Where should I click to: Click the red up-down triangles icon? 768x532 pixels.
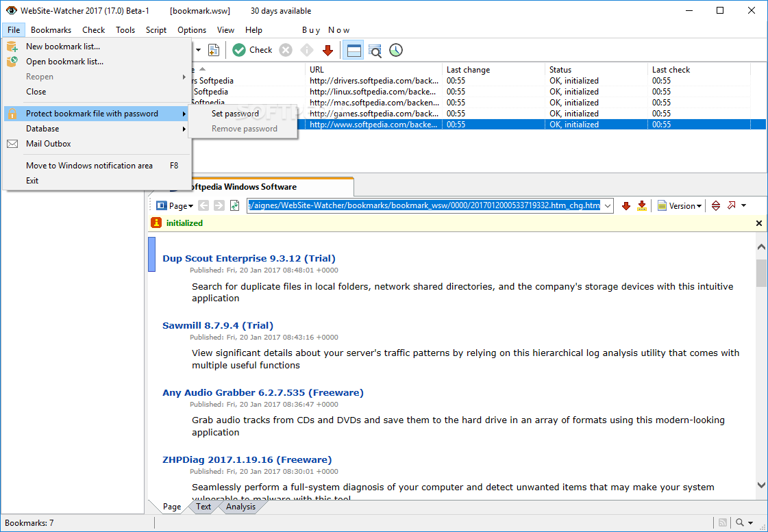pyautogui.click(x=716, y=206)
